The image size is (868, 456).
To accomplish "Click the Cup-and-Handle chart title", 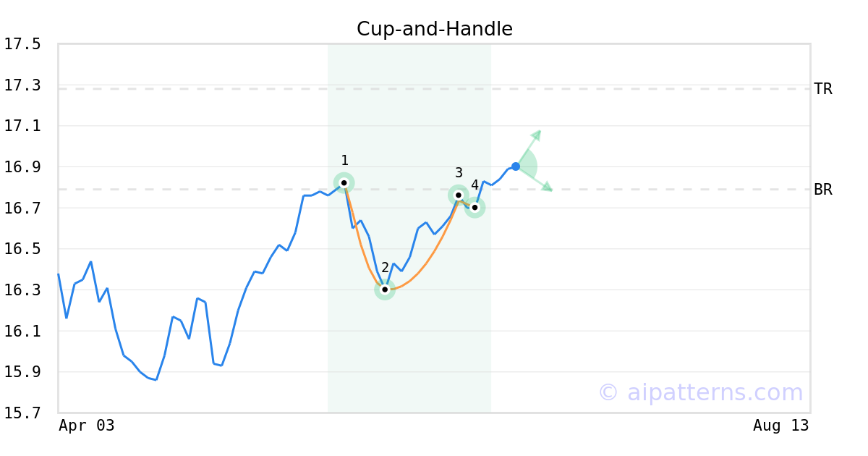I will (434, 29).
